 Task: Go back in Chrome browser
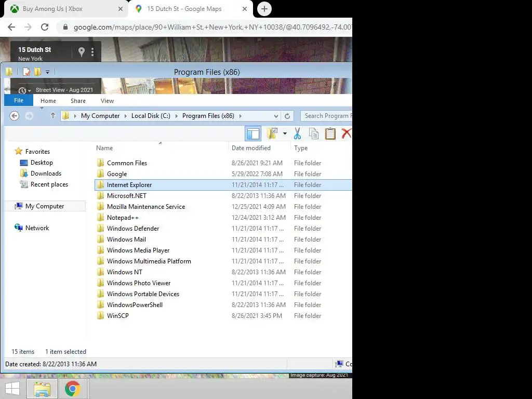pos(11,27)
